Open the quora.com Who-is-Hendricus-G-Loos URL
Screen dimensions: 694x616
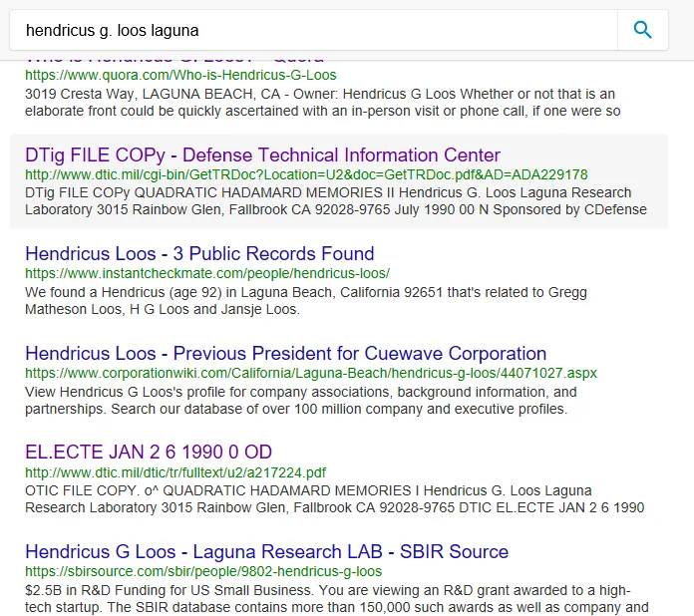pyautogui.click(x=180, y=75)
